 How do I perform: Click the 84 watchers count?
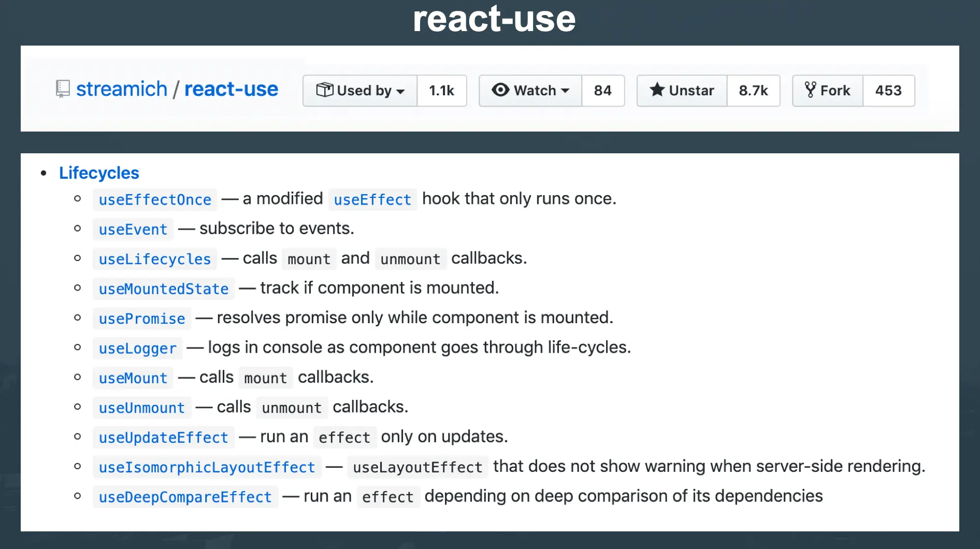pos(603,90)
